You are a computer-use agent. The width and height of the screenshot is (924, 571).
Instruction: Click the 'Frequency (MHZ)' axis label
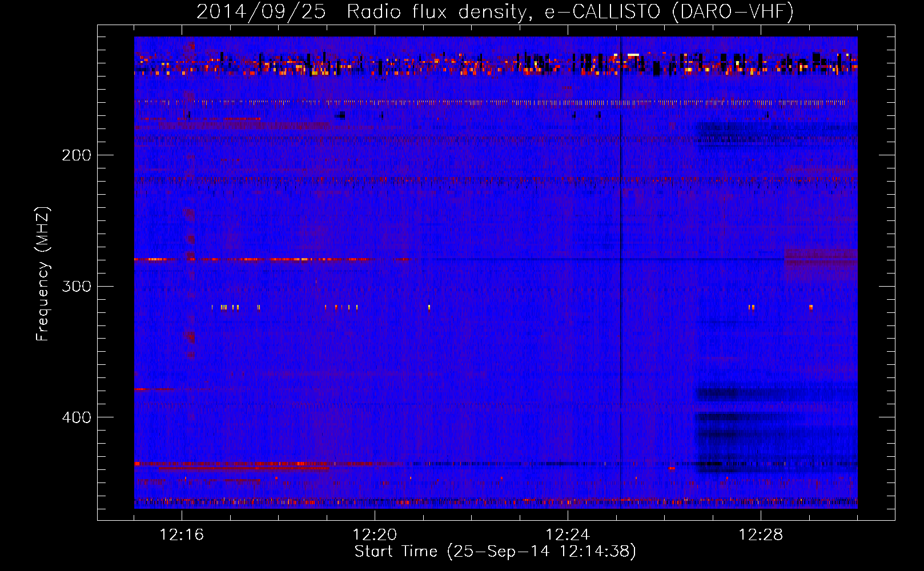click(x=43, y=274)
